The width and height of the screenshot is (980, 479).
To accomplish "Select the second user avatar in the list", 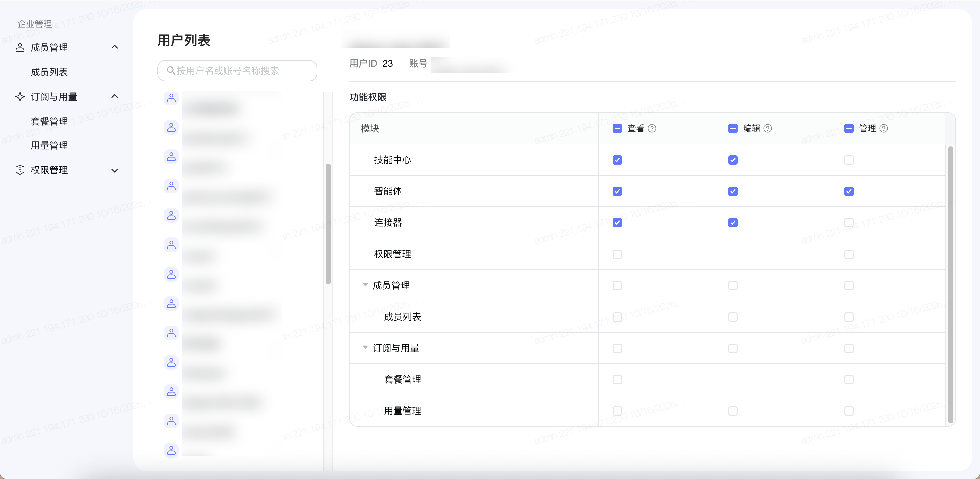I will coord(171,127).
